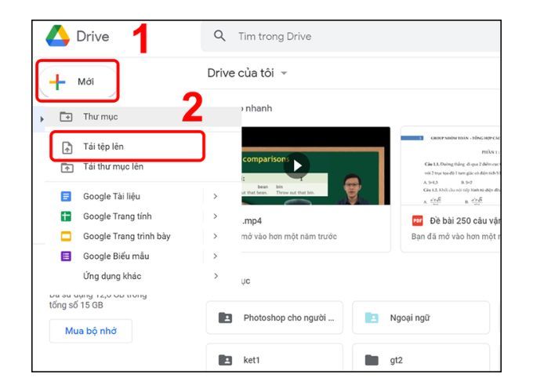Open the 'Photoshop cho người ...' folder
Viewport: 533px width, 392px height.
point(274,318)
